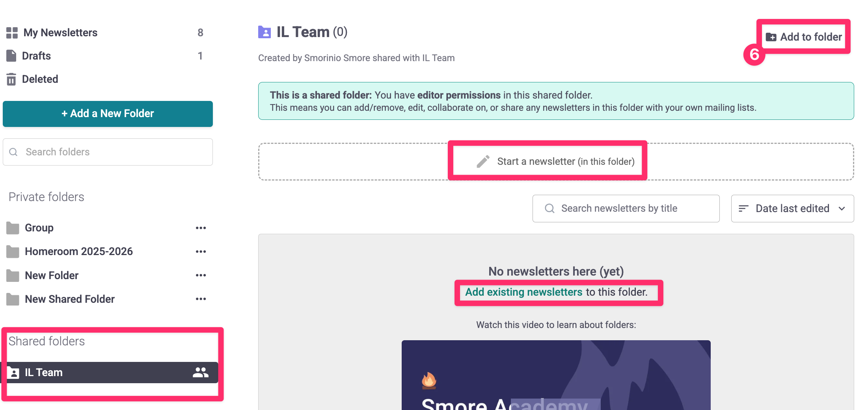Select the New Folder private folder
Image resolution: width=868 pixels, height=410 pixels.
(52, 275)
